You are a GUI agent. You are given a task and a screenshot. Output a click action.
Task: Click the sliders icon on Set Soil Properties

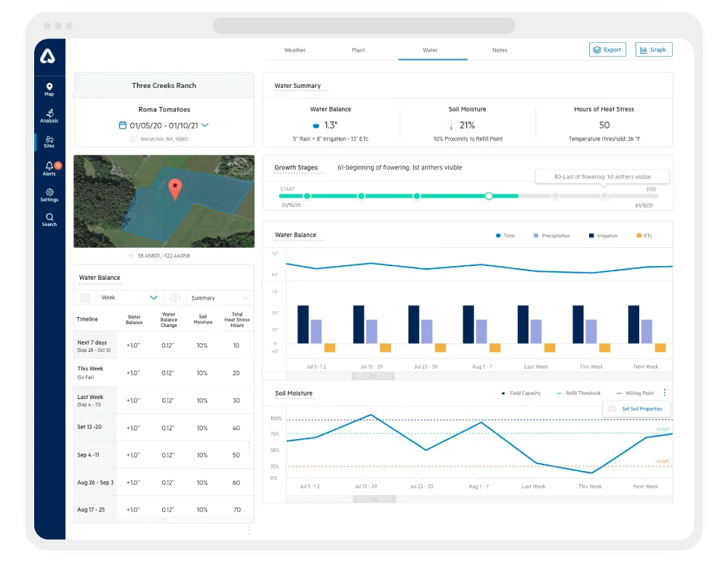pyautogui.click(x=612, y=409)
